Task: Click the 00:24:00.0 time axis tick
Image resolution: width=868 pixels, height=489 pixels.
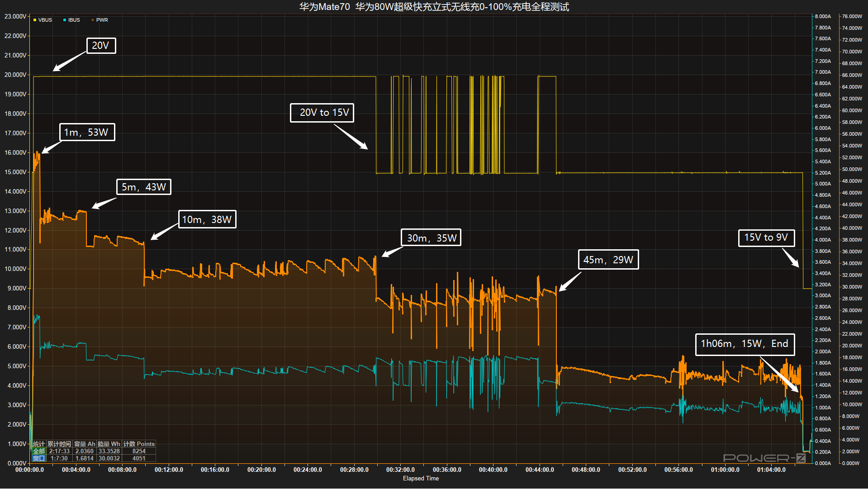Action: 308,470
